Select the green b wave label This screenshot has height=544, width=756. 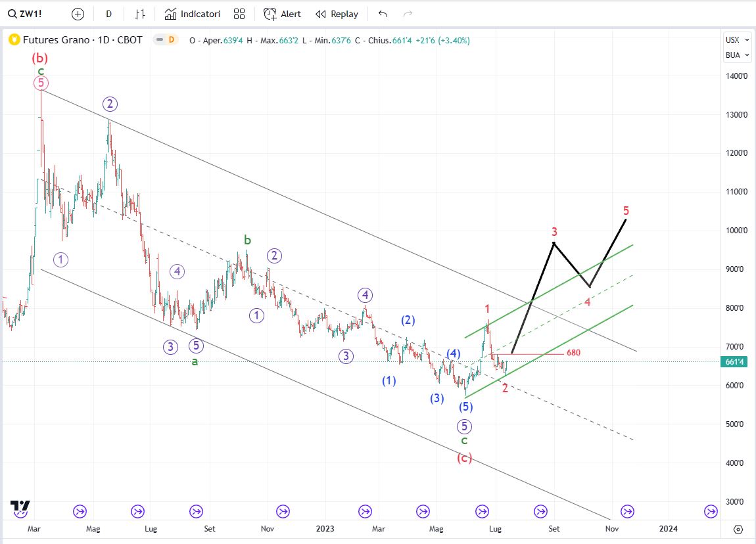point(247,239)
